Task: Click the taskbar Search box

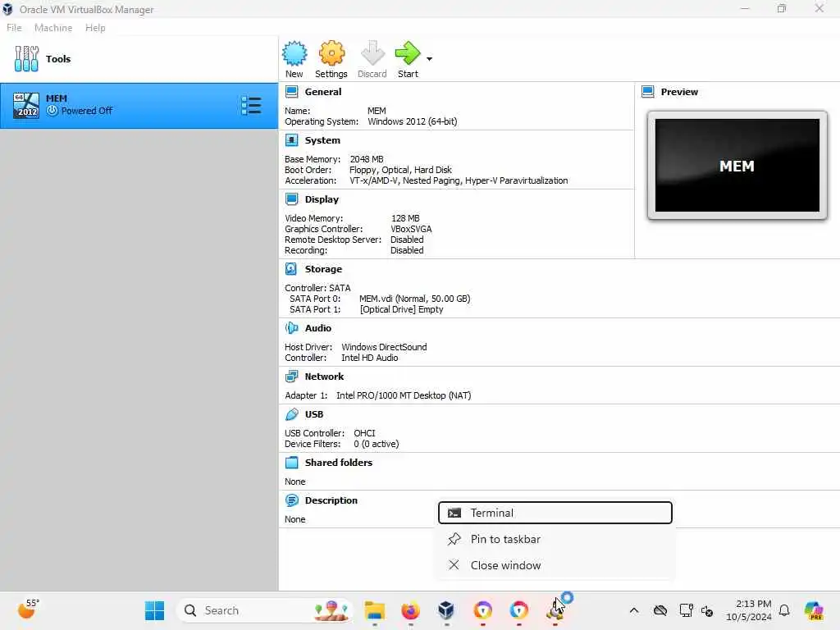Action: coord(265,610)
